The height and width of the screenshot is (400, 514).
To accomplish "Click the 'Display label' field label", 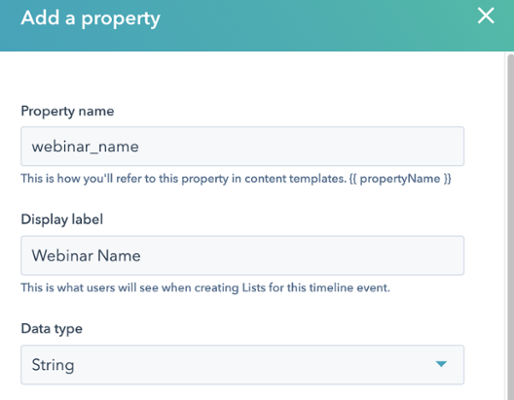I will [62, 219].
